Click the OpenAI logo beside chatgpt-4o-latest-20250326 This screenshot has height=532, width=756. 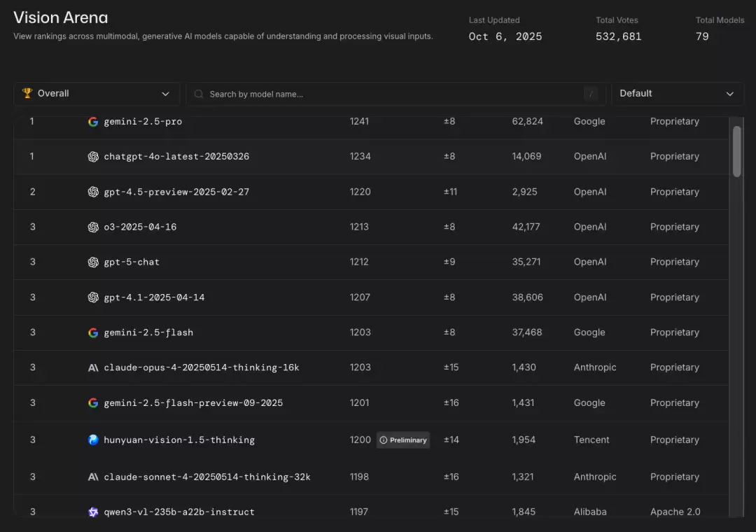point(93,156)
